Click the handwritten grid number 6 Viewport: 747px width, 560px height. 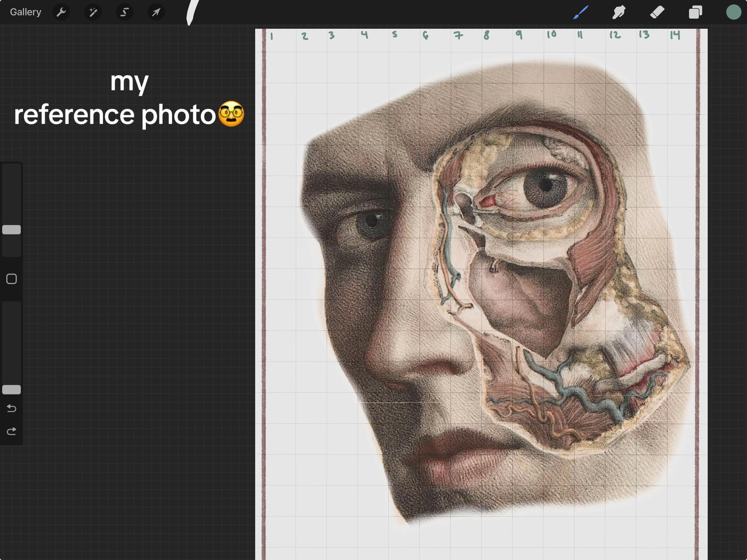click(425, 36)
